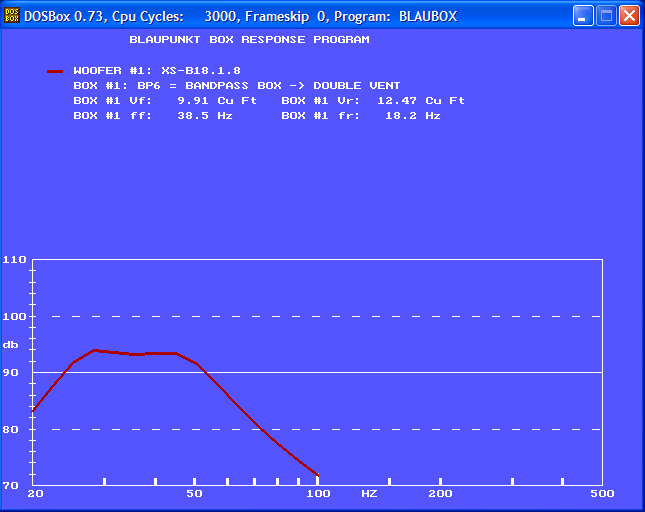Click the DOSBox 0.73 title bar text
This screenshot has width=645, height=512.
241,16
